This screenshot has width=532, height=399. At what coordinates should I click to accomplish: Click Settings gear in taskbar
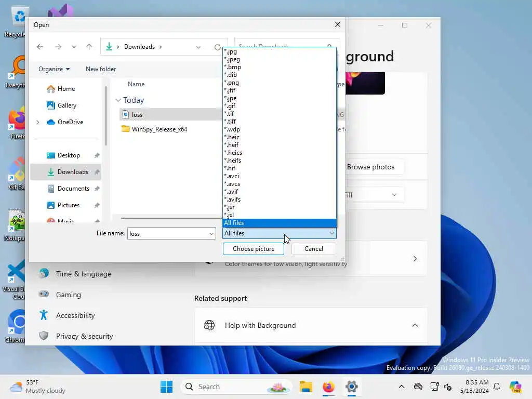tap(352, 387)
